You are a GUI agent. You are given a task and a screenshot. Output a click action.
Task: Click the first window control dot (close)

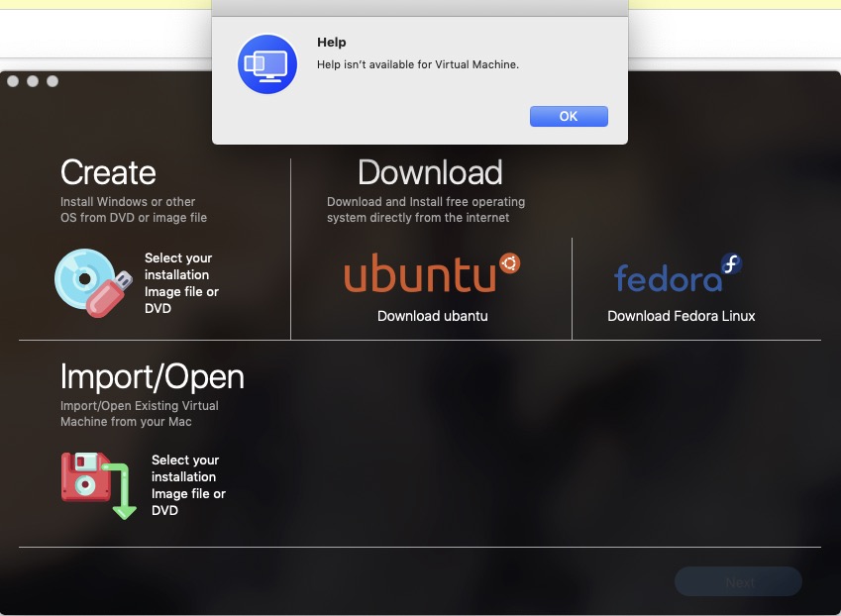coord(14,81)
